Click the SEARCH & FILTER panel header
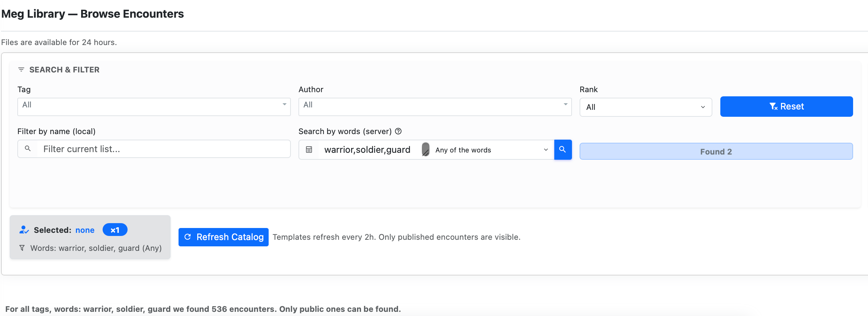Viewport: 868px width, 316px height. [64, 70]
